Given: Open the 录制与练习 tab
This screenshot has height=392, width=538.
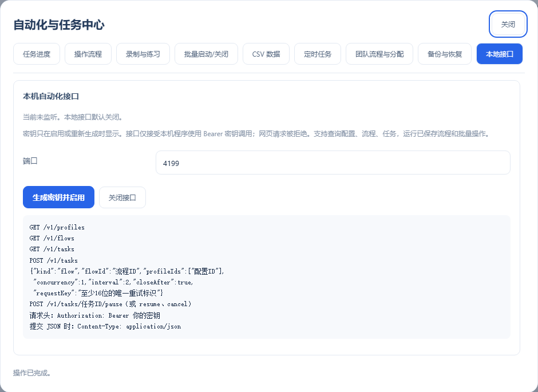Looking at the screenshot, I should tap(143, 54).
